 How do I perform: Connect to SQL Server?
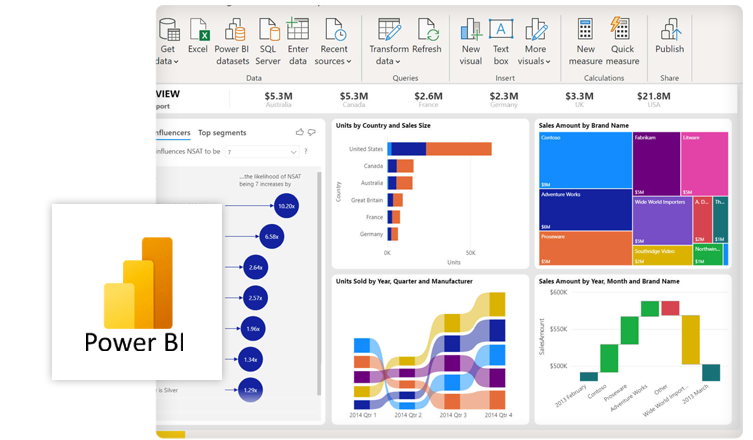tap(268, 42)
